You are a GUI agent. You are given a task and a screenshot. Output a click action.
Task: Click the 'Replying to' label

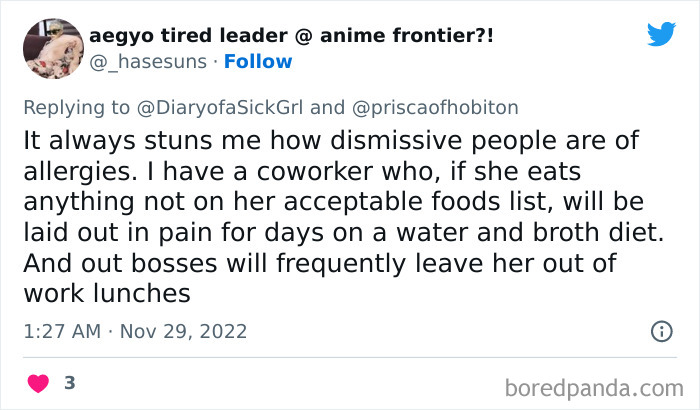[71, 108]
